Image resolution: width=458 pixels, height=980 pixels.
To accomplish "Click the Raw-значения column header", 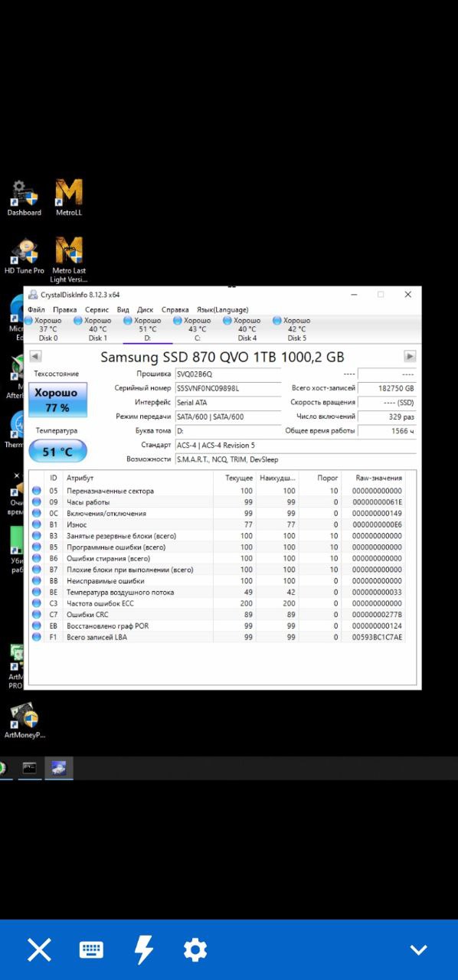I will pos(379,478).
